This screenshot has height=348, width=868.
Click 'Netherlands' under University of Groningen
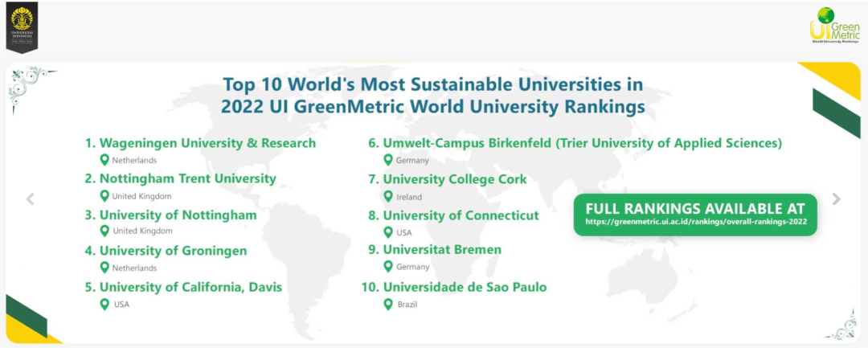[134, 268]
